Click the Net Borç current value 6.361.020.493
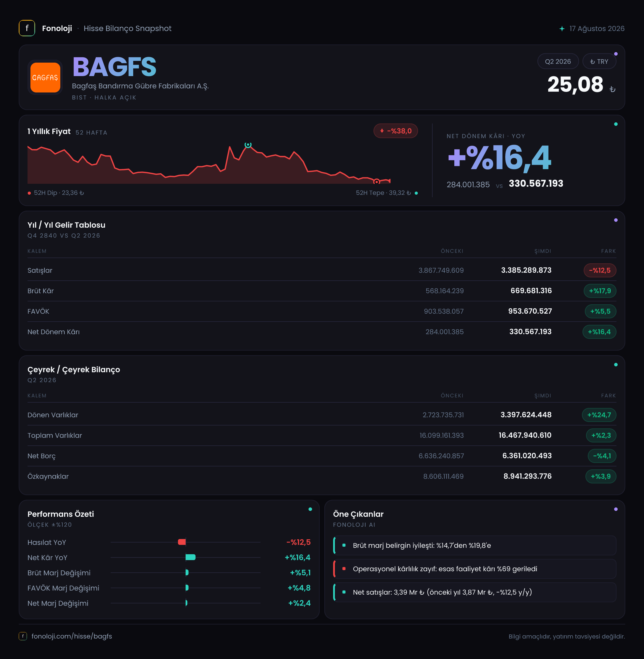Viewport: 644px width, 659px height. coord(527,456)
